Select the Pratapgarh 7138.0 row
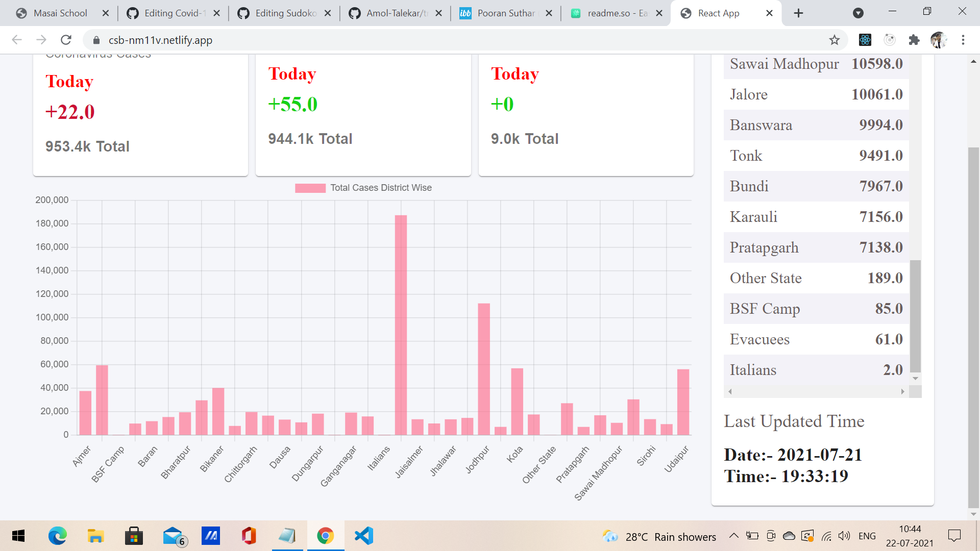The width and height of the screenshot is (980, 551). tap(816, 247)
